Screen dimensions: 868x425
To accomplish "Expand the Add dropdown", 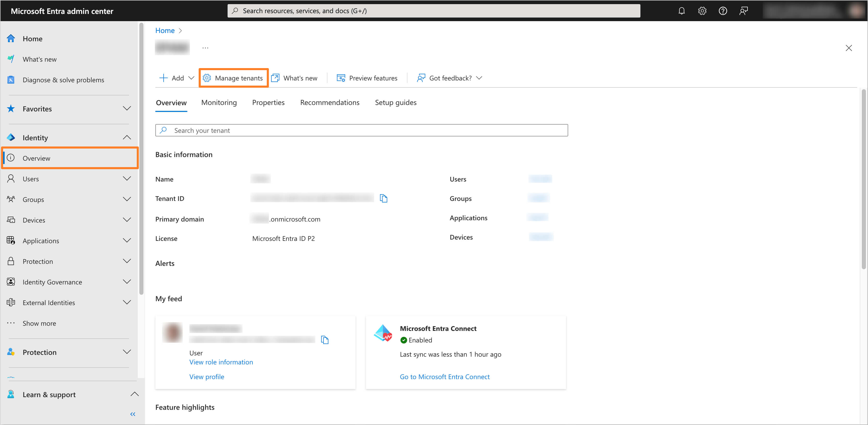I will [192, 78].
